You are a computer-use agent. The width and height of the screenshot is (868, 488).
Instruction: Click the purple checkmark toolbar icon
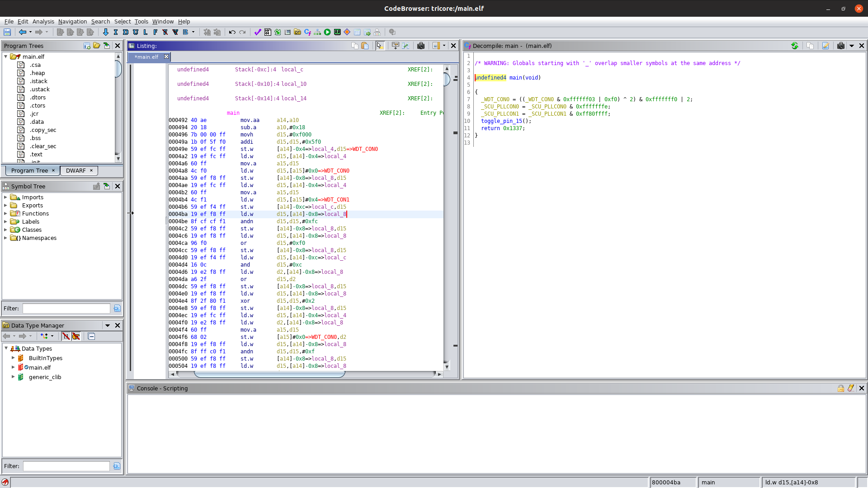pyautogui.click(x=258, y=32)
